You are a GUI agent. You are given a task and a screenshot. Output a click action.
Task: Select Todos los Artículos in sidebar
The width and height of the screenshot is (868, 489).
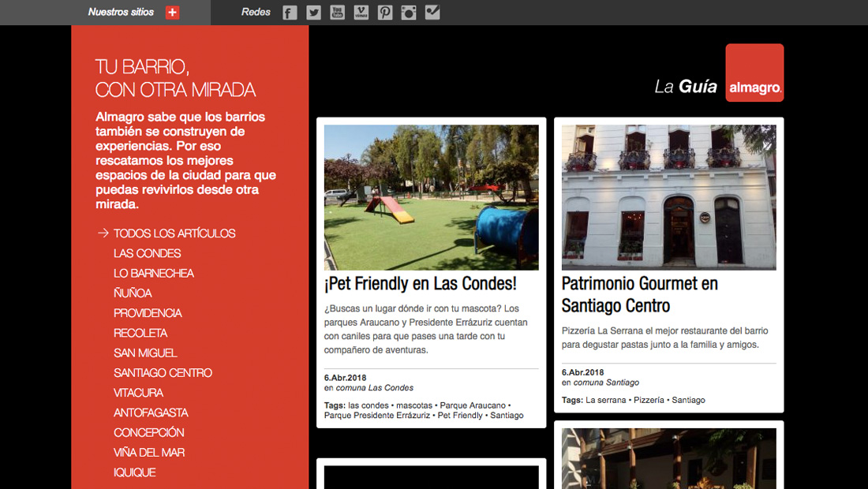point(174,233)
